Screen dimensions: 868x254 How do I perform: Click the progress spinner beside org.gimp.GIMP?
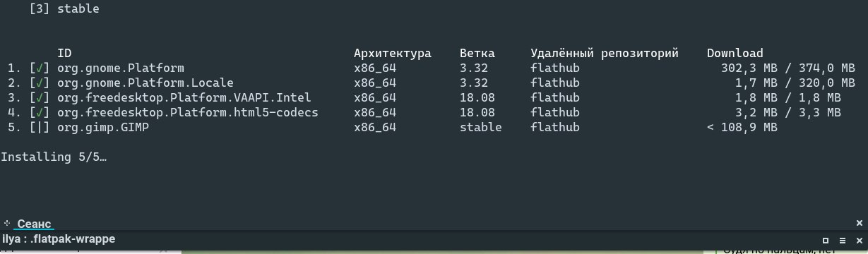coord(40,128)
